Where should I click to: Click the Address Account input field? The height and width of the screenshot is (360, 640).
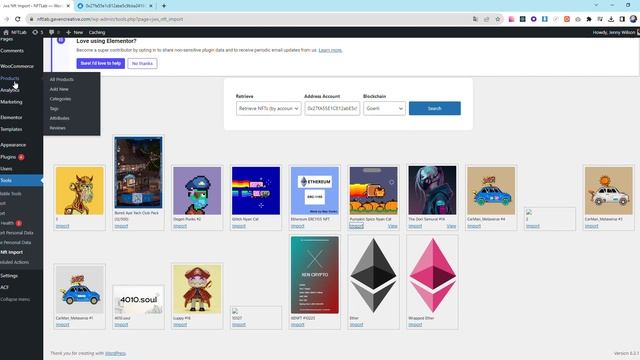point(332,108)
